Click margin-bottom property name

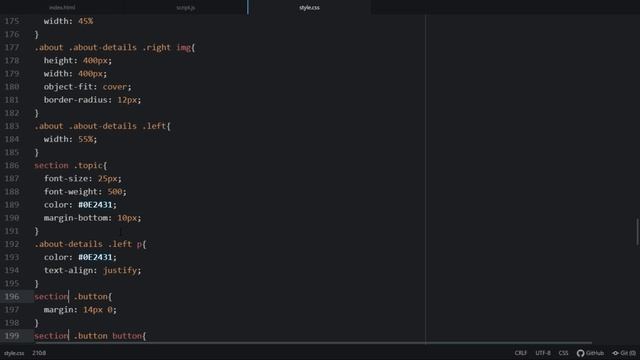click(76, 218)
